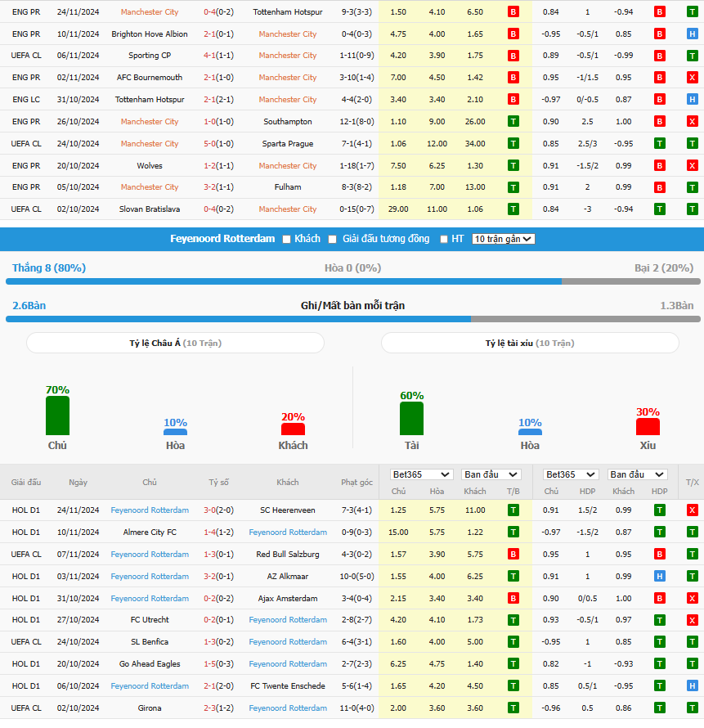704x728 pixels.
Task: Click the green T badge in the Wolves row
Action: click(513, 166)
